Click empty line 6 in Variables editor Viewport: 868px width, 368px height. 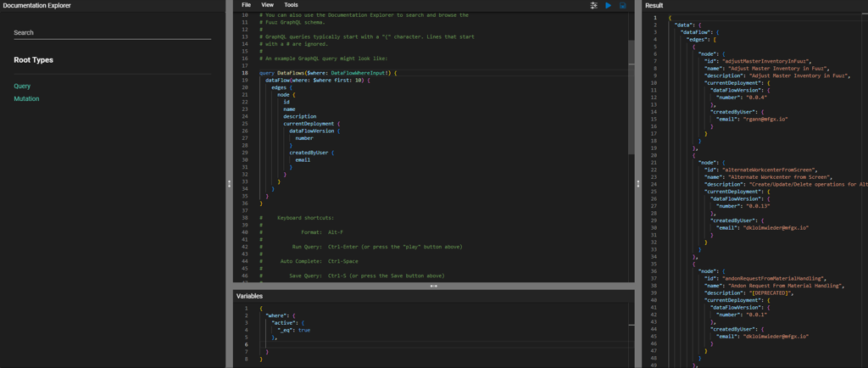pos(339,344)
